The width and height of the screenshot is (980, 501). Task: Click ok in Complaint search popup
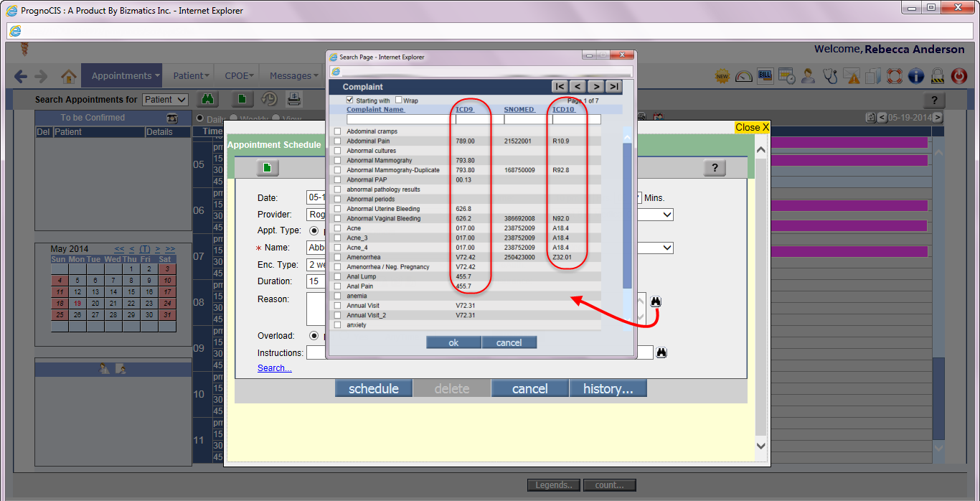point(453,342)
